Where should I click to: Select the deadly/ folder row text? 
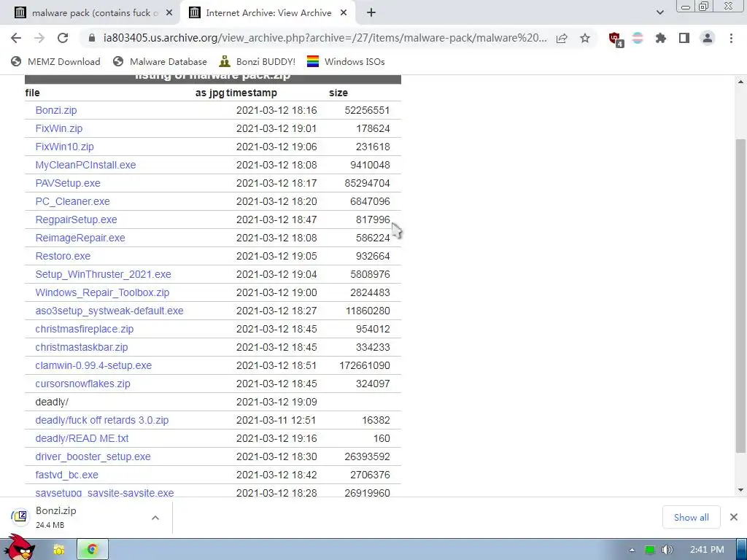[x=52, y=402]
